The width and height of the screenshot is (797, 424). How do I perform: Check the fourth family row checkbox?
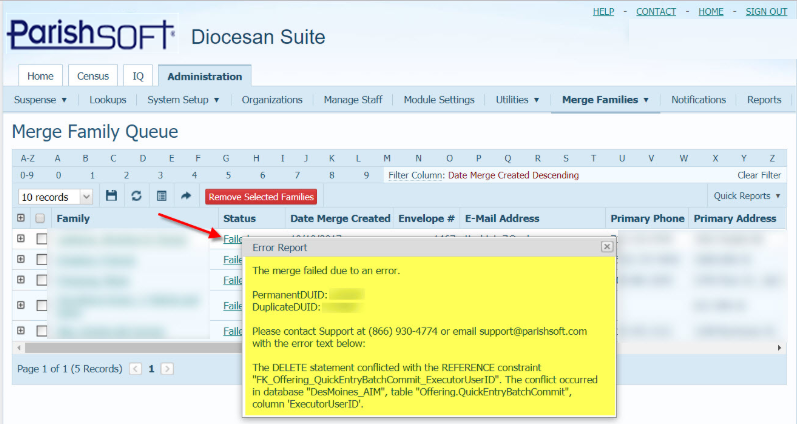(x=42, y=306)
